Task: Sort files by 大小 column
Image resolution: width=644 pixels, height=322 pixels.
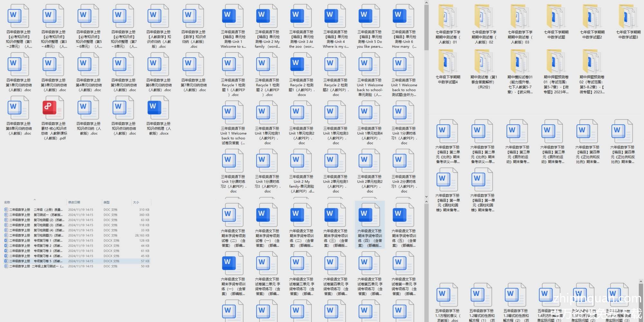Action: click(136, 202)
